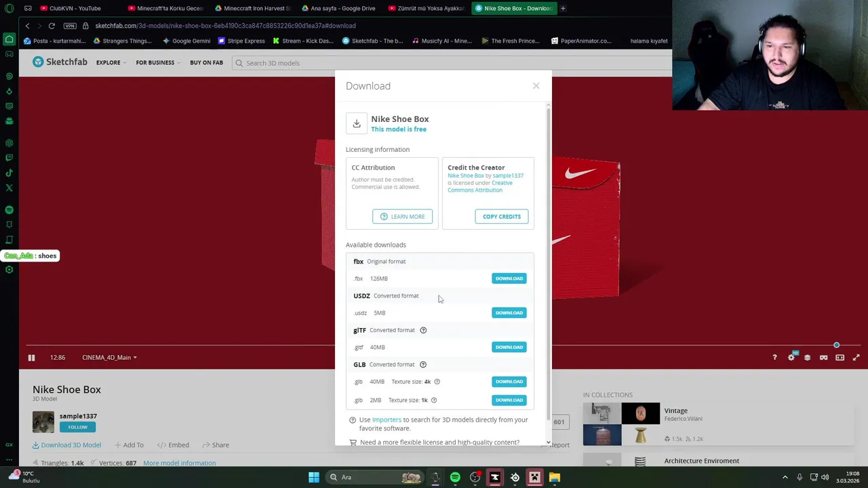868x488 pixels.
Task: Toggle the browser VPN badge
Action: tap(70, 26)
